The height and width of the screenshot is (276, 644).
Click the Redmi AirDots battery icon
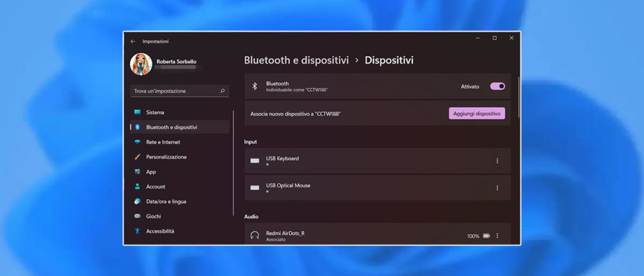(486, 236)
